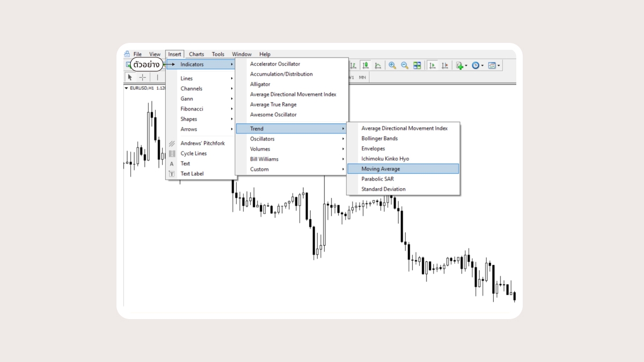Screen dimensions: 644x362
Task: Open the chart templates dropdown
Action: click(498, 65)
